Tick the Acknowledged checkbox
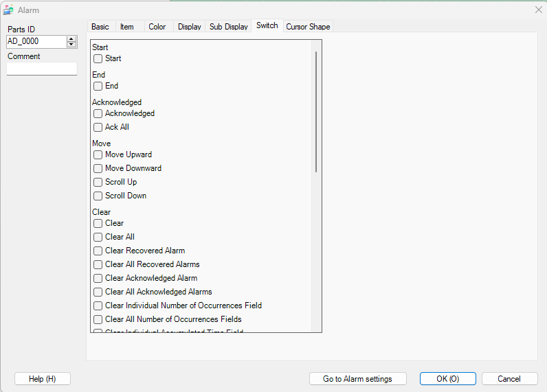This screenshot has height=392, width=547. [98, 113]
